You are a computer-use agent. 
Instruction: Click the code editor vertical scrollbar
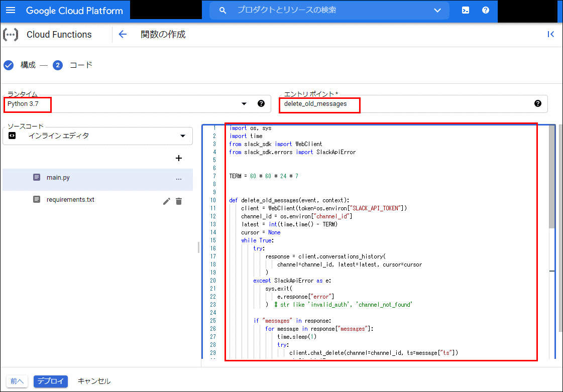552,177
